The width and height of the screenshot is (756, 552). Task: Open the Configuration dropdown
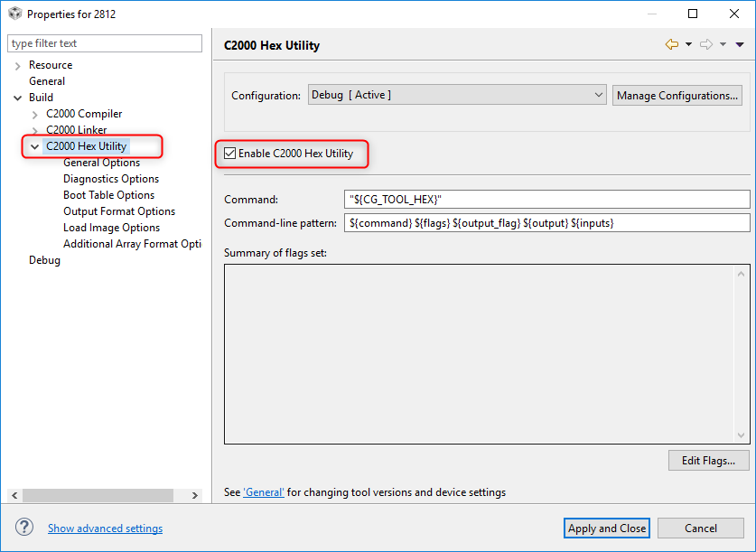click(x=598, y=94)
